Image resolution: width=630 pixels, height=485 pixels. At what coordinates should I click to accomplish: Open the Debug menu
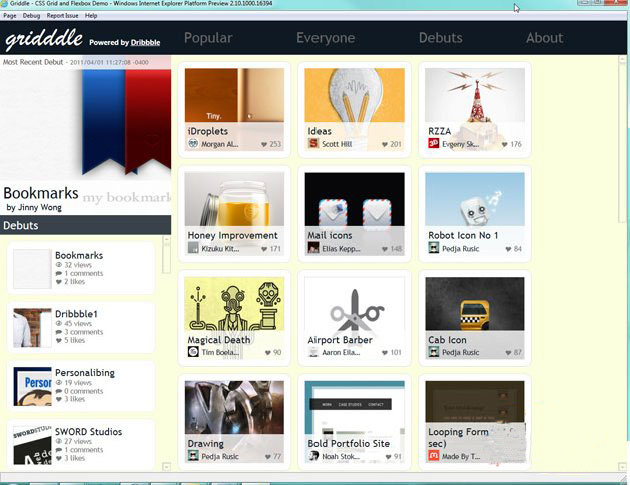[31, 16]
